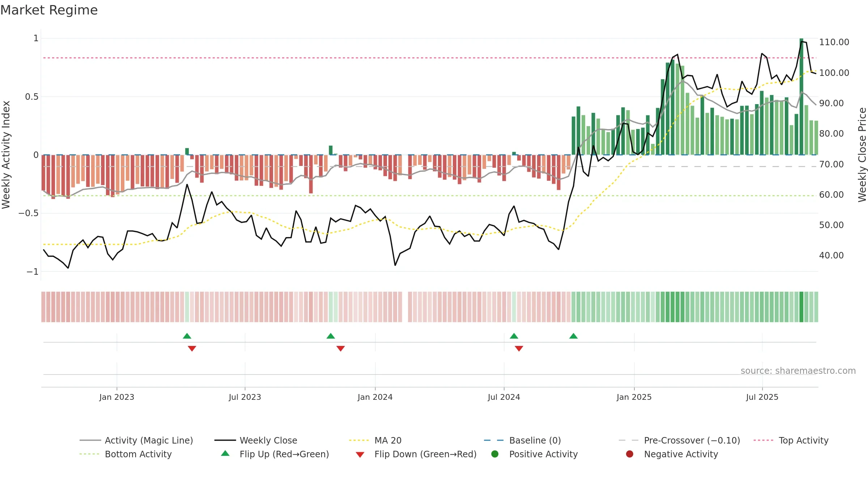Select the red flip-down marker before Jan 2024
Screen dimensions: 868x488
pos(341,348)
